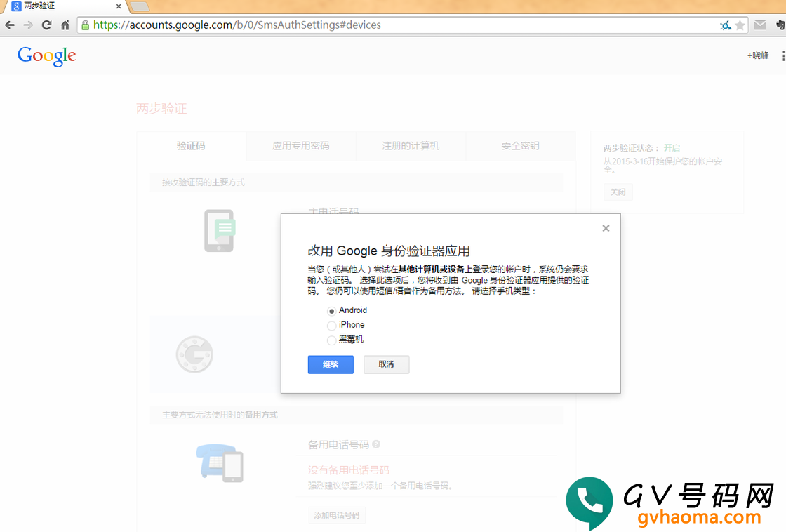Viewport: 786px width, 532px height.
Task: Close the authenticator dialog with X
Action: click(606, 229)
